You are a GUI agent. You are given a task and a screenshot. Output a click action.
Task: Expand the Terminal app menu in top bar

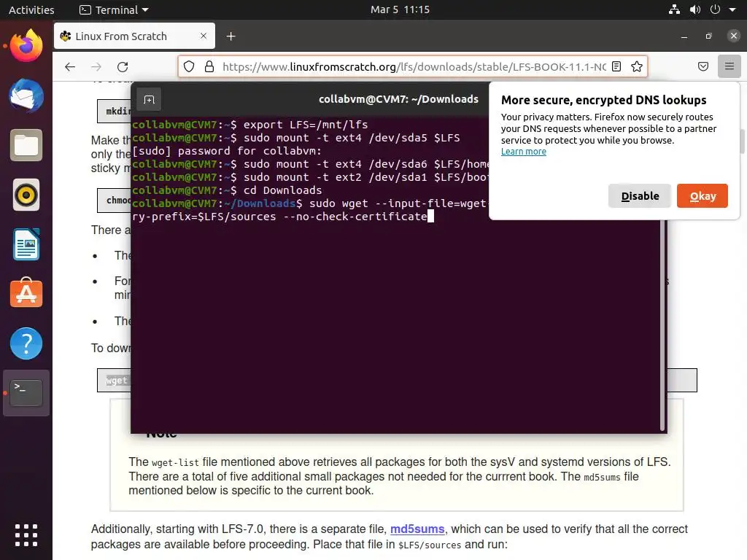coord(115,9)
